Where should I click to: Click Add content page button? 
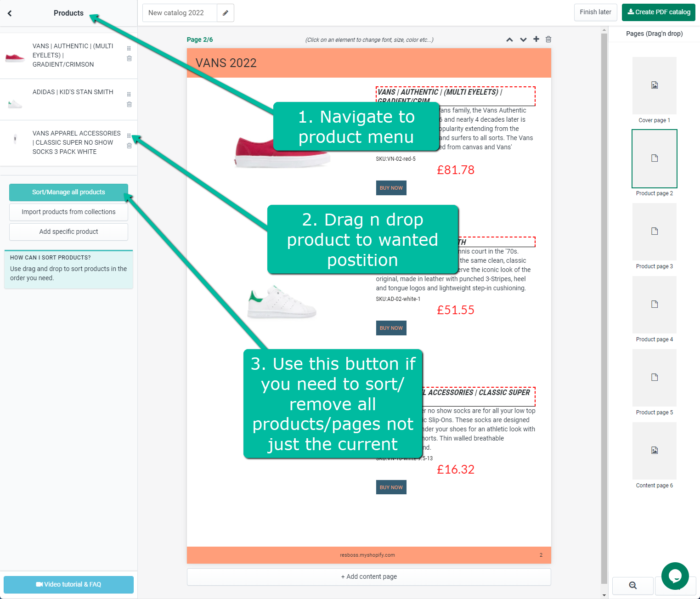[369, 576]
